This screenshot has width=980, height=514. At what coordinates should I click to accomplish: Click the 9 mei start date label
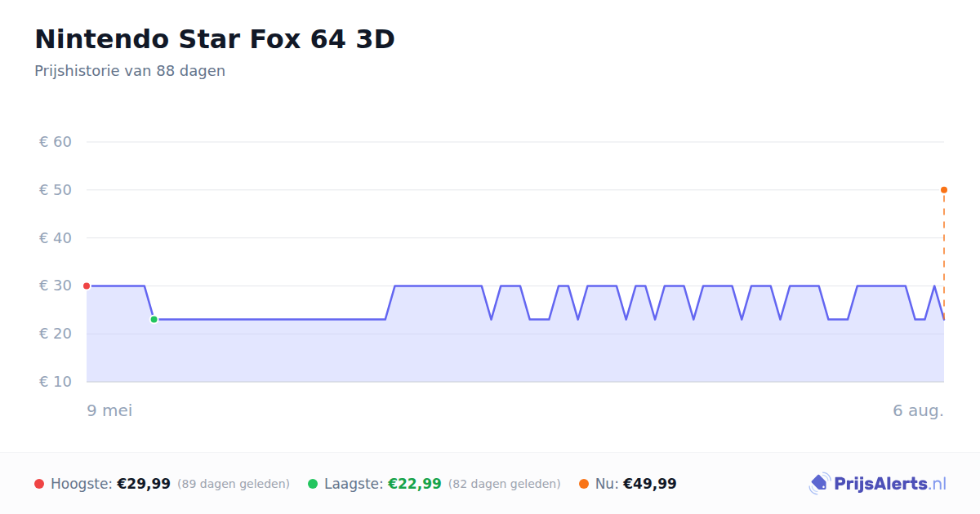pyautogui.click(x=110, y=410)
